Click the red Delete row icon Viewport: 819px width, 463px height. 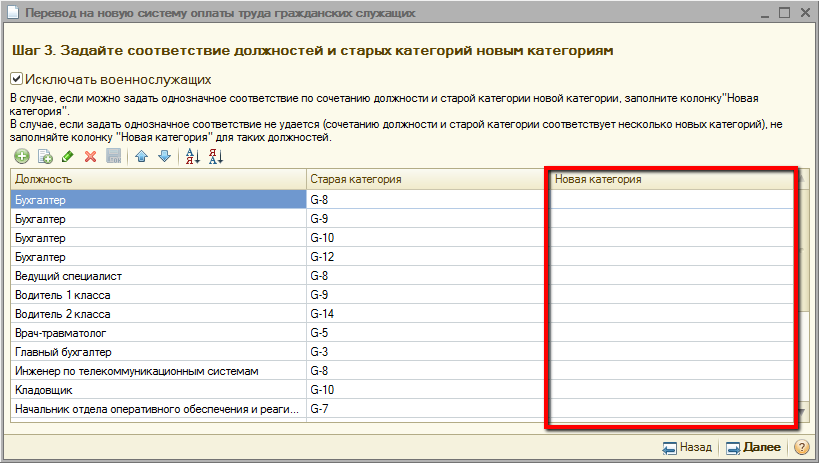click(x=90, y=157)
